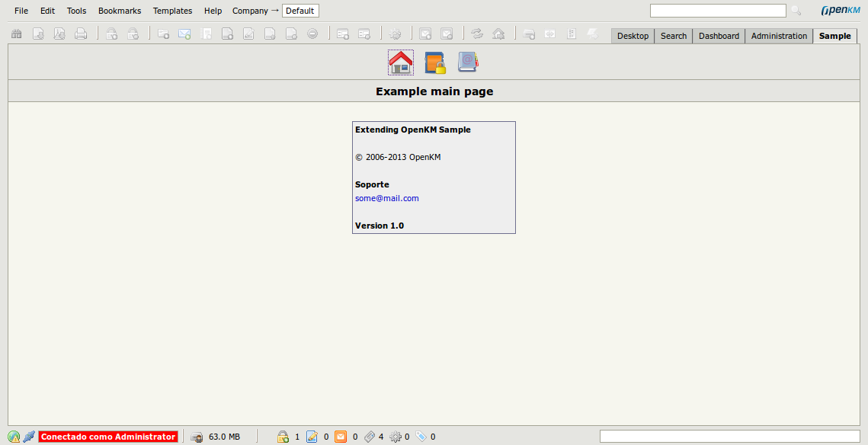Click the lock toolbar icon with plus
This screenshot has height=445, width=868.
tap(112, 34)
